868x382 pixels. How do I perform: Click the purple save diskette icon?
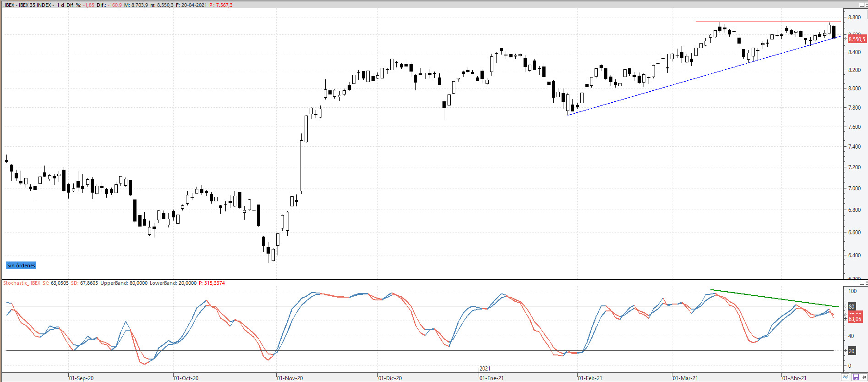click(x=855, y=377)
